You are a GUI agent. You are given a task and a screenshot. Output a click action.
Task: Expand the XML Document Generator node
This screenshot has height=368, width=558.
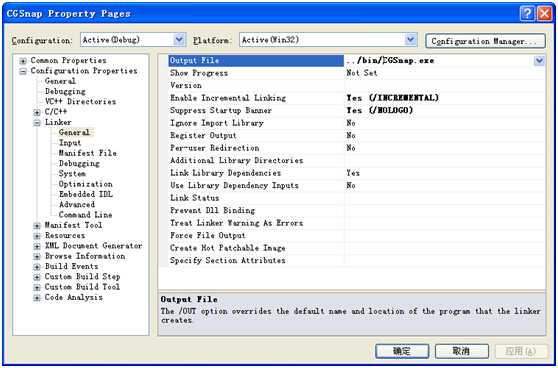click(37, 246)
